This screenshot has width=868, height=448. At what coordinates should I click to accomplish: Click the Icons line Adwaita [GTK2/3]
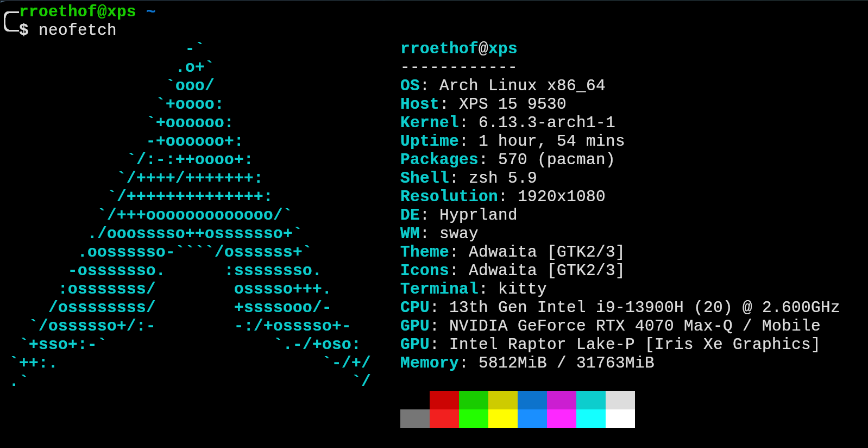tap(512, 270)
